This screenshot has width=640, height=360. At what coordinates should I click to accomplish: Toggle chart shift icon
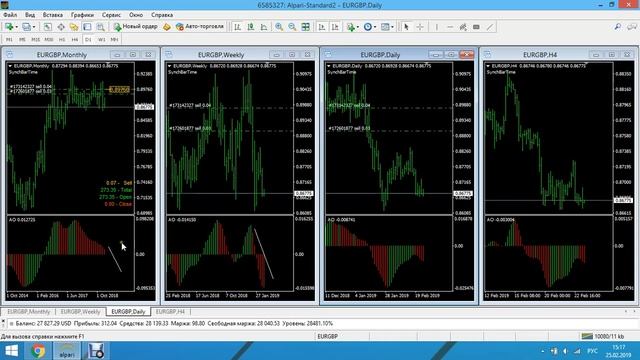(x=335, y=27)
